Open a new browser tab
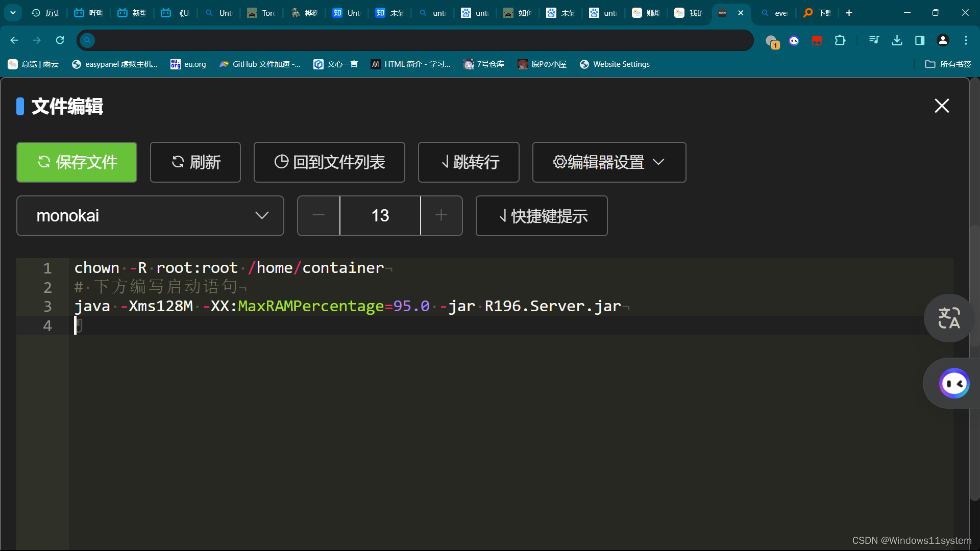This screenshot has height=551, width=980. [x=849, y=12]
